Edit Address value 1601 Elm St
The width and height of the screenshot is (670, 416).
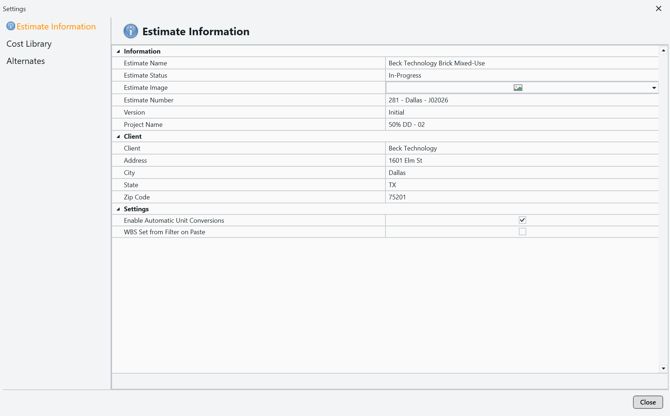[522, 161]
